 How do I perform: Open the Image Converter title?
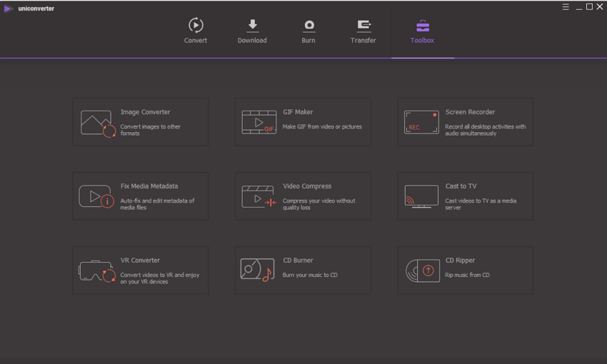click(x=145, y=112)
